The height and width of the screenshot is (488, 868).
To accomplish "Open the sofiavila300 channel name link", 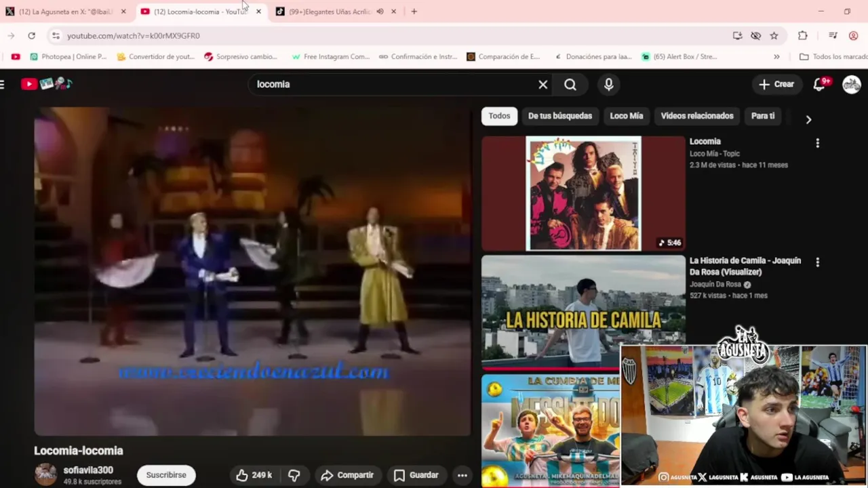I will click(88, 470).
